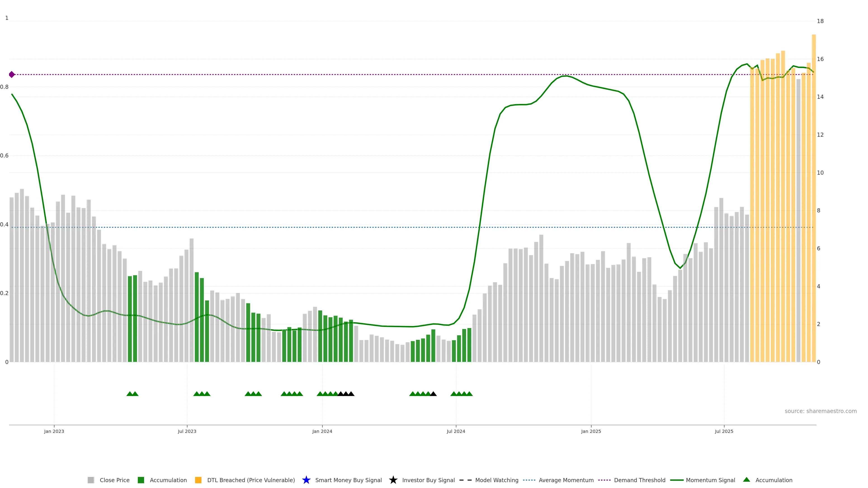Click the Jul 2025 axis label
Screen dimensions: 868x488
(724, 431)
